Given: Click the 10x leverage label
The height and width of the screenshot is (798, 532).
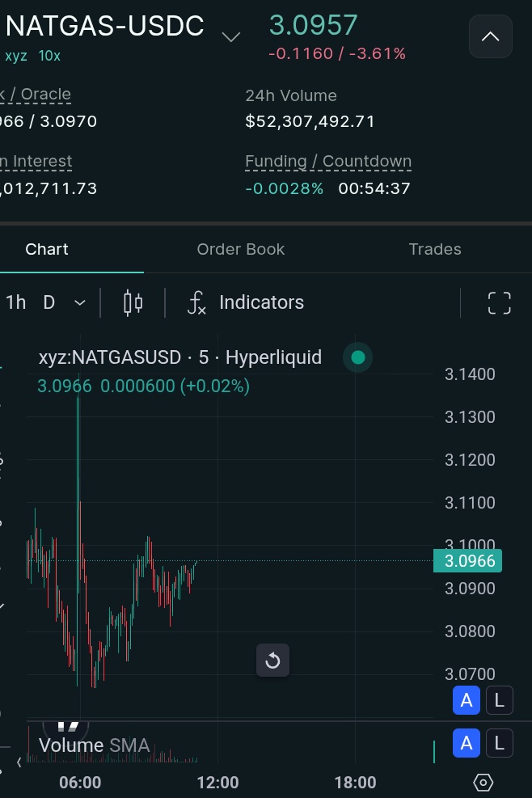Looking at the screenshot, I should pyautogui.click(x=49, y=56).
